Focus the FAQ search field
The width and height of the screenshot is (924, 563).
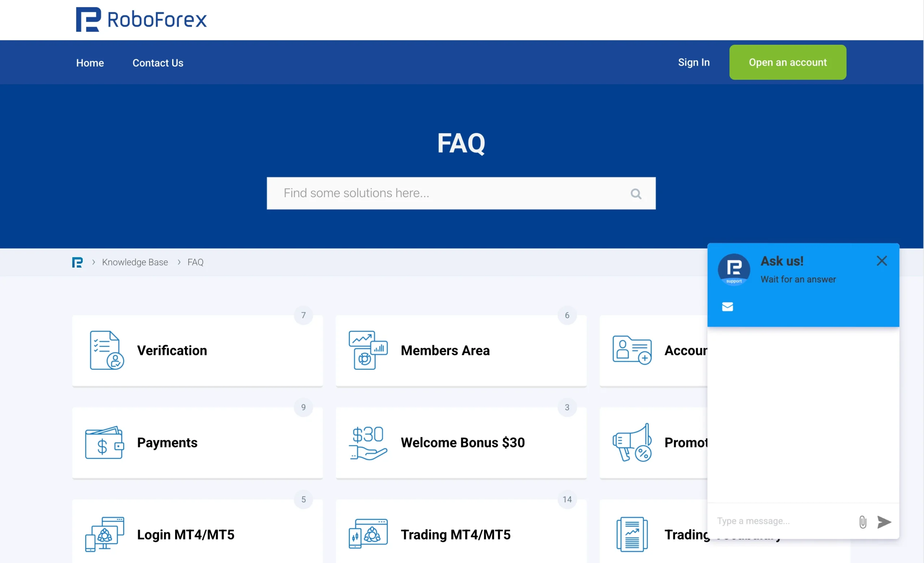coord(461,193)
